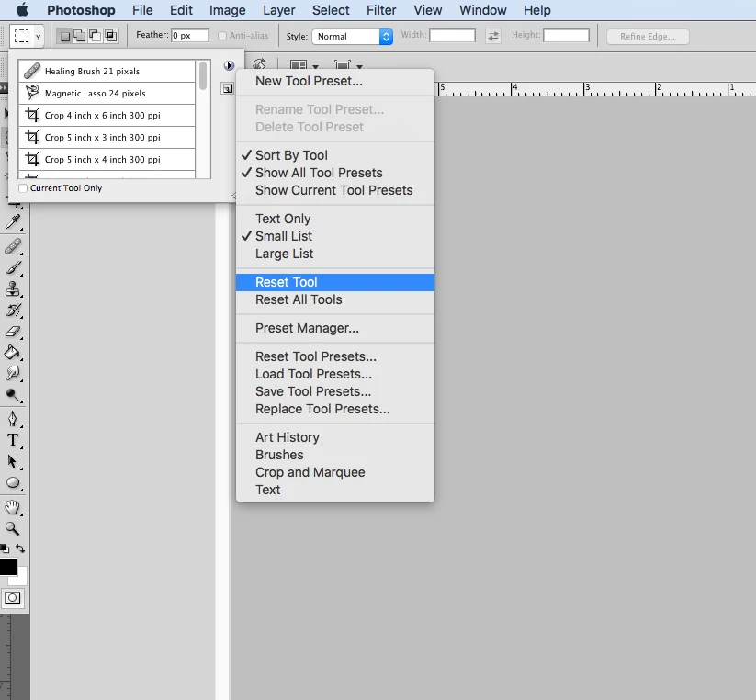Choose Save Tool Presets…
This screenshot has width=756, height=700.
click(x=335, y=391)
